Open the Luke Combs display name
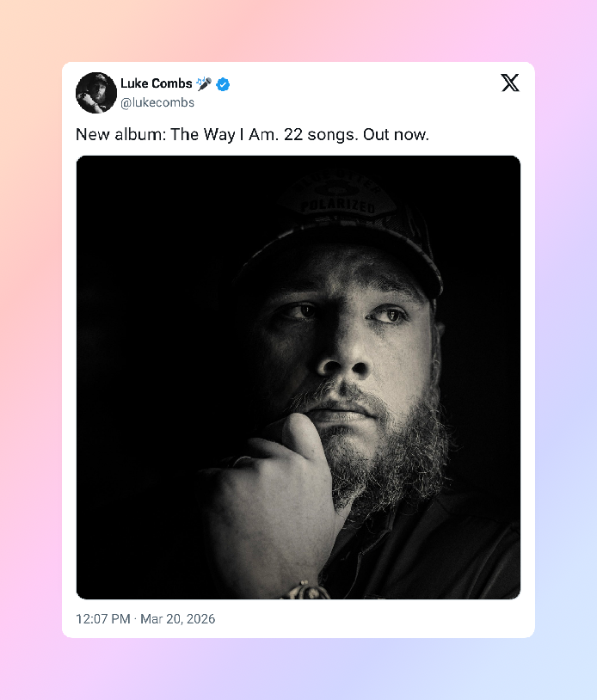This screenshot has width=597, height=700. [x=157, y=83]
